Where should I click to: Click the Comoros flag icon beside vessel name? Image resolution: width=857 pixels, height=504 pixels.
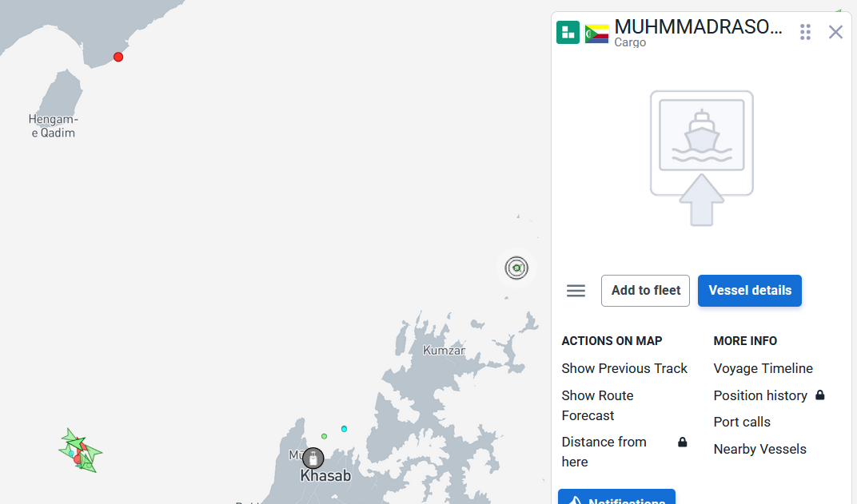point(597,34)
